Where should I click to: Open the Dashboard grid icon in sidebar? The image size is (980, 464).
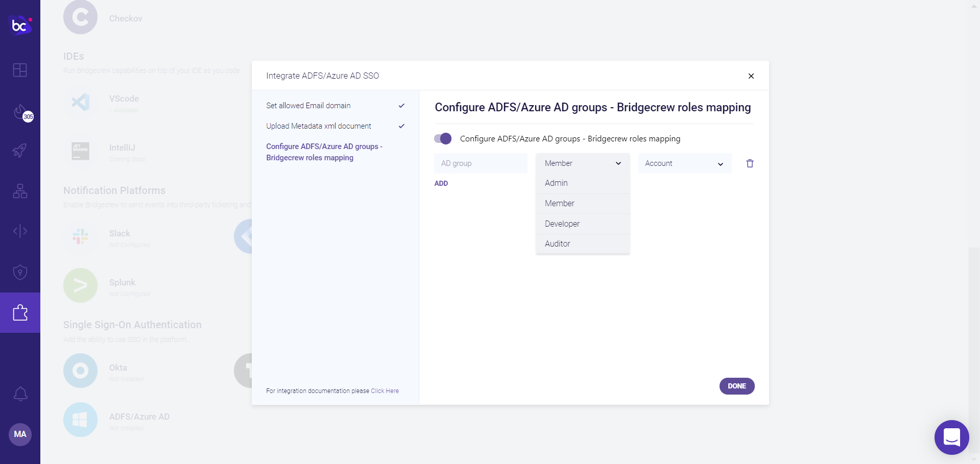[x=20, y=70]
